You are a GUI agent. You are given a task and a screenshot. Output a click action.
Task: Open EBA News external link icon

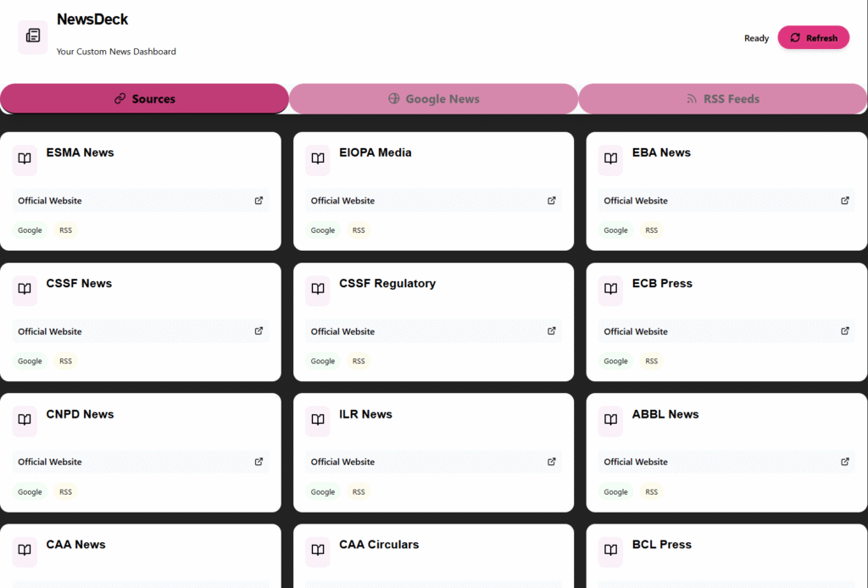(x=844, y=201)
